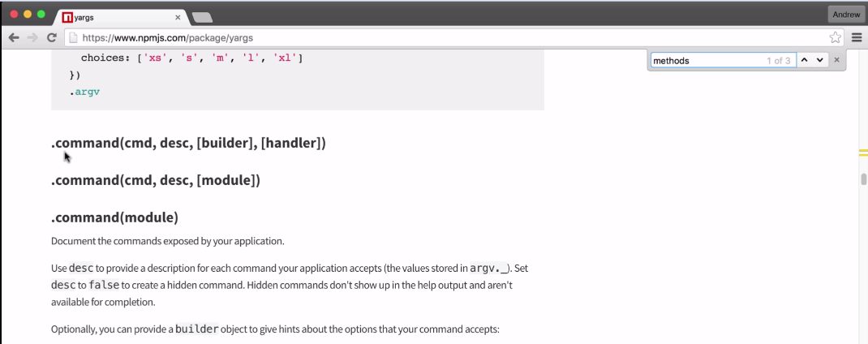Click the yellow find match marker on scrollbar
The image size is (868, 344).
click(x=863, y=153)
